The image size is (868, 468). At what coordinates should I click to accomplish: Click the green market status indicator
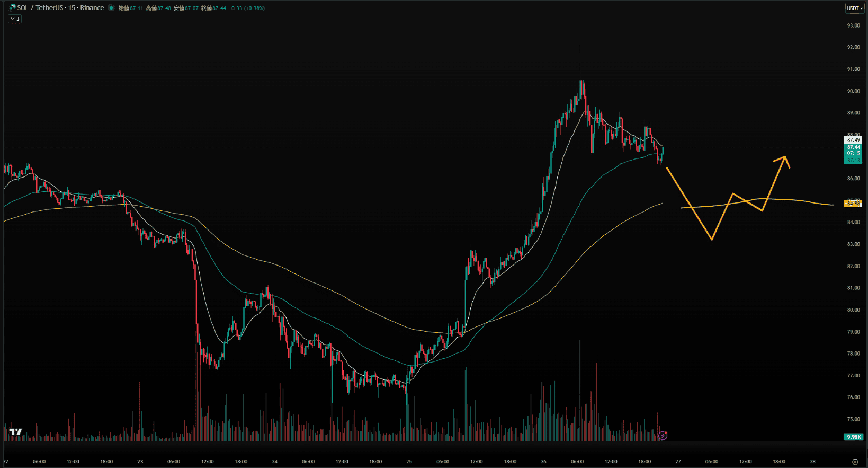click(111, 8)
